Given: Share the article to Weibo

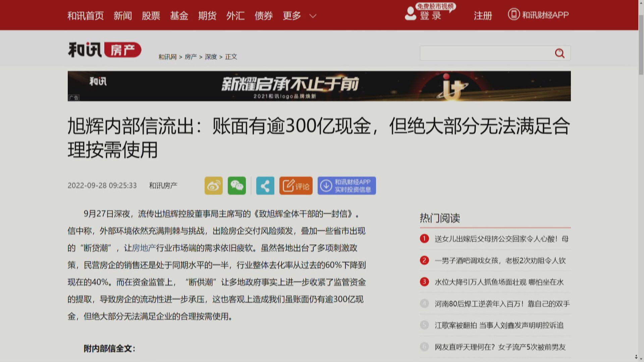Looking at the screenshot, I should [x=213, y=185].
